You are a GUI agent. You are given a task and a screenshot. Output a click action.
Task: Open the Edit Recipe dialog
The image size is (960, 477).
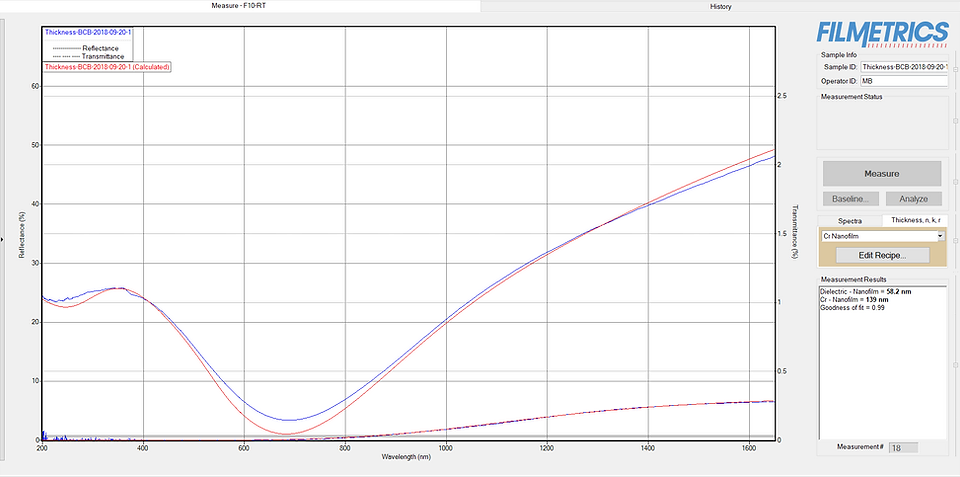(881, 255)
